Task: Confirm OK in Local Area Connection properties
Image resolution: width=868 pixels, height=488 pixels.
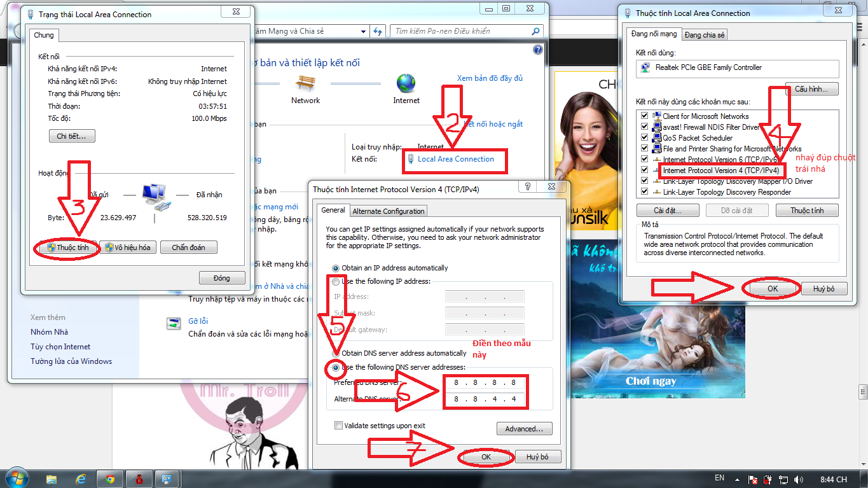Action: click(x=772, y=288)
